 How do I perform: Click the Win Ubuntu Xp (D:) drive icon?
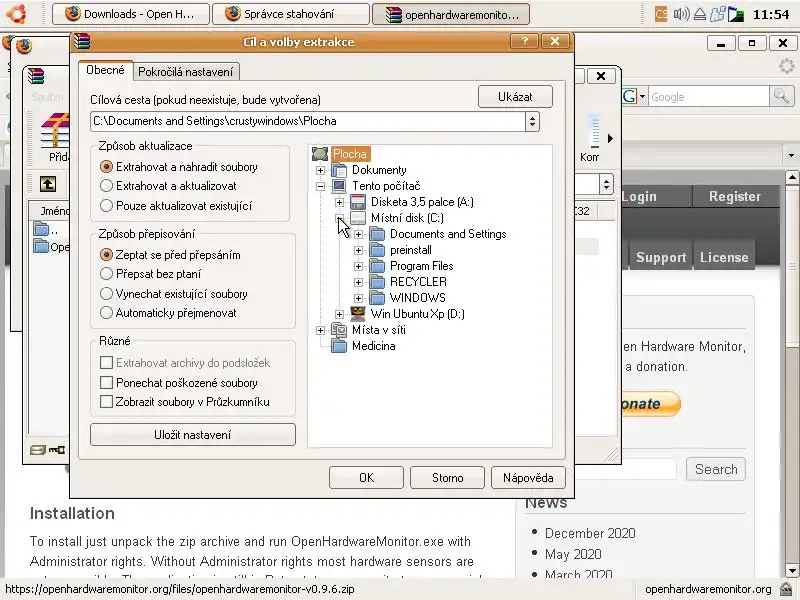tap(358, 313)
